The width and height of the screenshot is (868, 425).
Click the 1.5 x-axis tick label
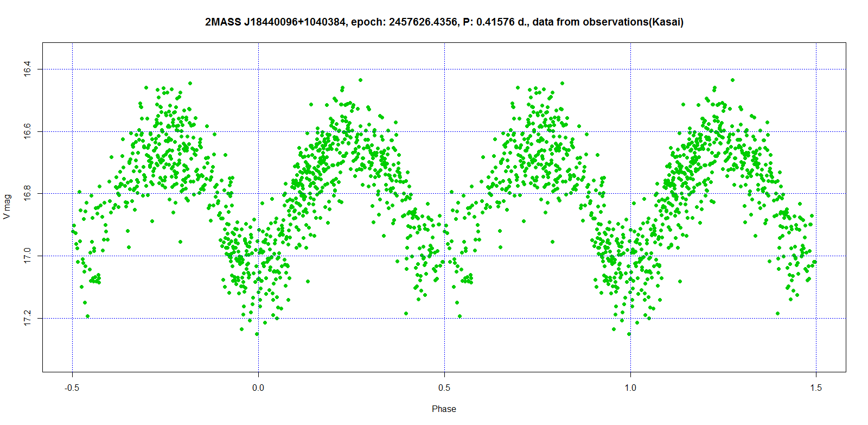816,388
